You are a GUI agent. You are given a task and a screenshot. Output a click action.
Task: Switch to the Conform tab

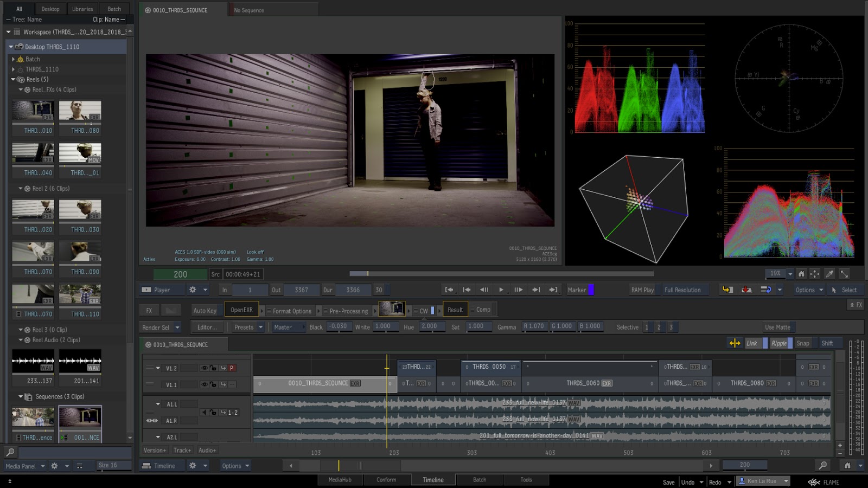click(386, 480)
